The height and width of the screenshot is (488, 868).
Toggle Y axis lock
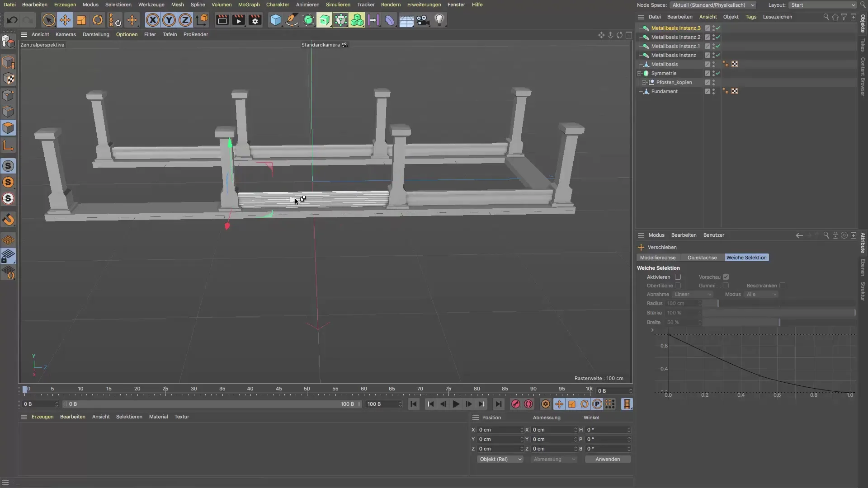(169, 20)
